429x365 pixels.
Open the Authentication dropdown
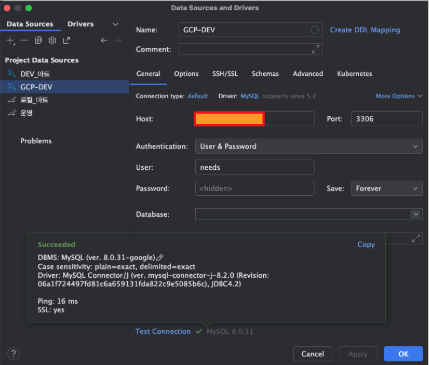click(309, 146)
